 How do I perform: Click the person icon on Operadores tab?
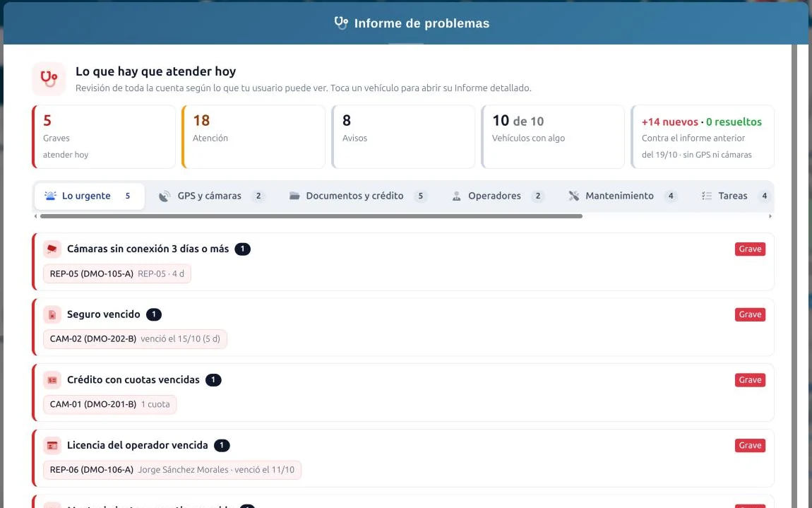pyautogui.click(x=456, y=196)
